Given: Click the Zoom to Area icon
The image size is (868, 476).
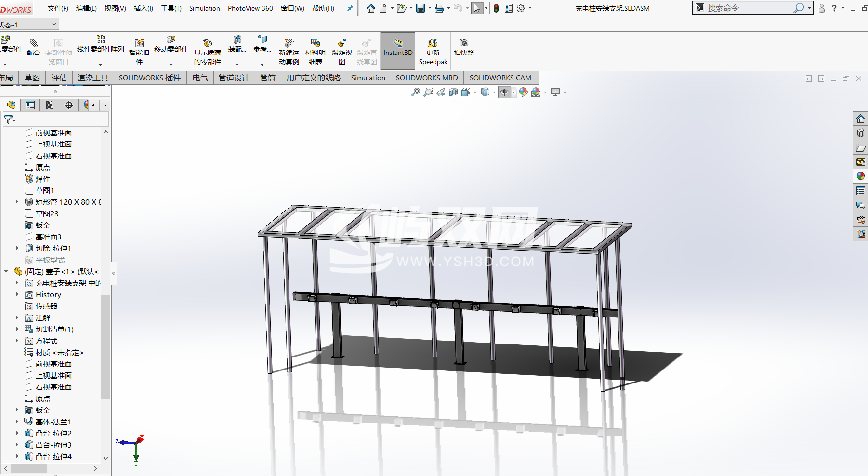Looking at the screenshot, I should click(428, 92).
